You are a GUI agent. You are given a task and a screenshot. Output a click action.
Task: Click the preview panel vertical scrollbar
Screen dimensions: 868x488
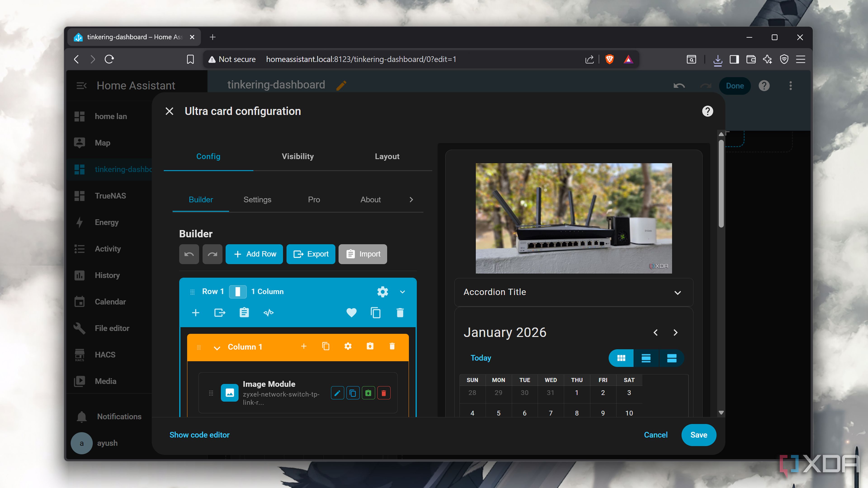tap(721, 183)
